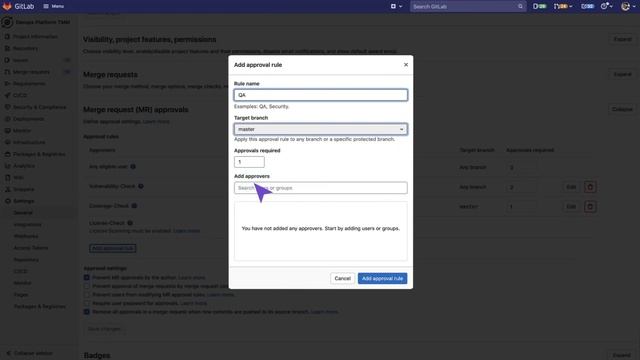
Task: Edit the Vulnerability-Check rule
Action: point(571,187)
